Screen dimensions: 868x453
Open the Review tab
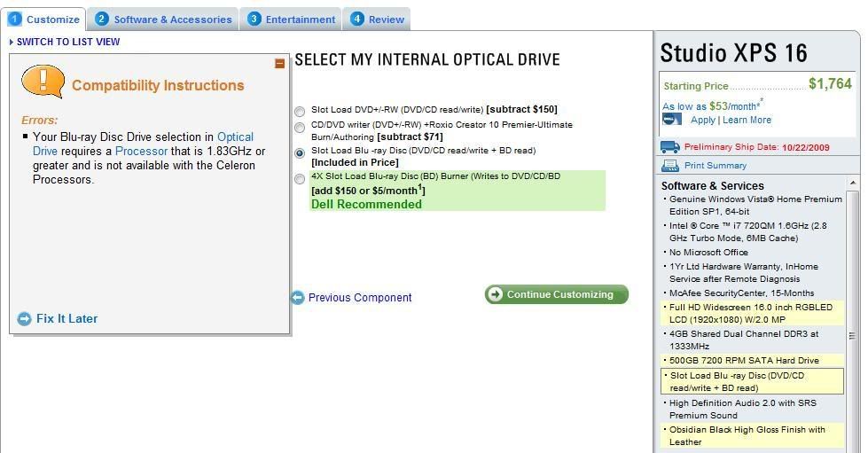tap(377, 20)
